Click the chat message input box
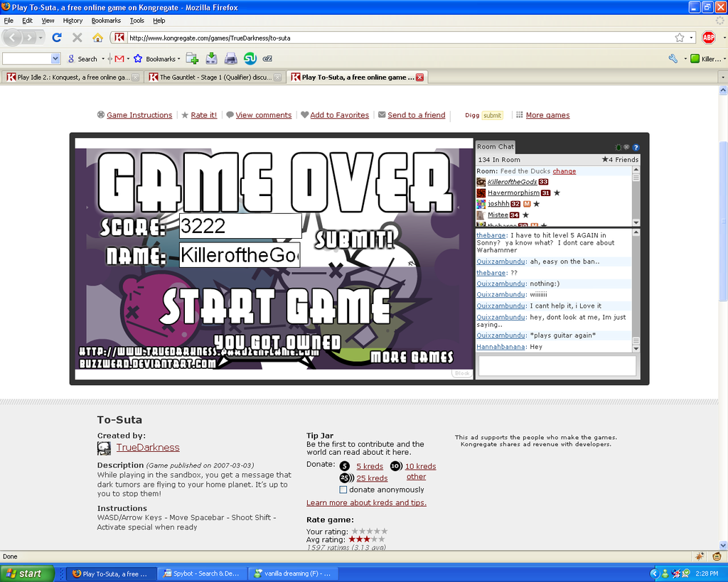 pyautogui.click(x=557, y=365)
